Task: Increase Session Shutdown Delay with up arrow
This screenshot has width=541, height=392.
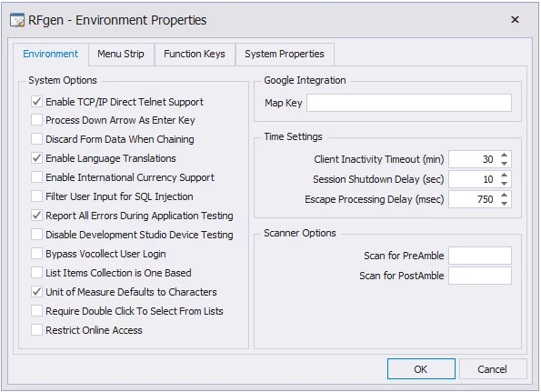Action: point(504,176)
